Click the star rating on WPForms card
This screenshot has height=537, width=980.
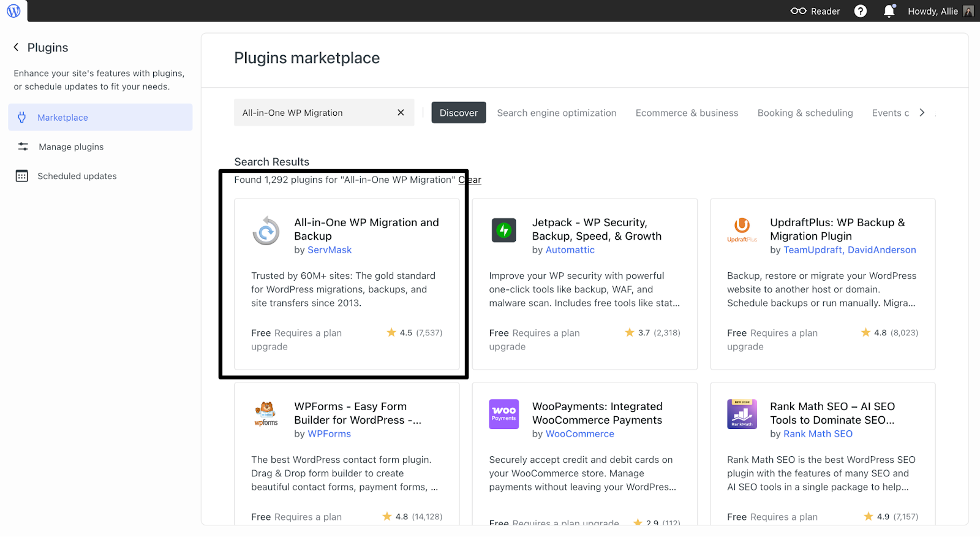412,517
